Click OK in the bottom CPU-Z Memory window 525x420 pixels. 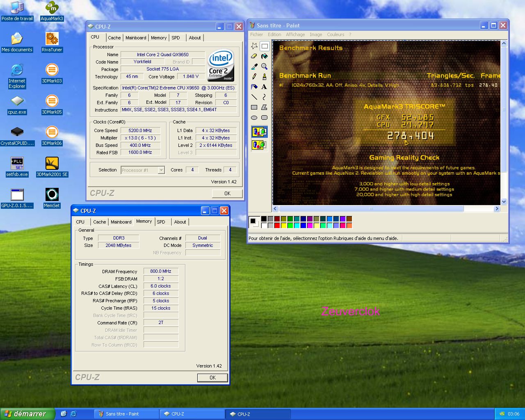click(x=212, y=378)
